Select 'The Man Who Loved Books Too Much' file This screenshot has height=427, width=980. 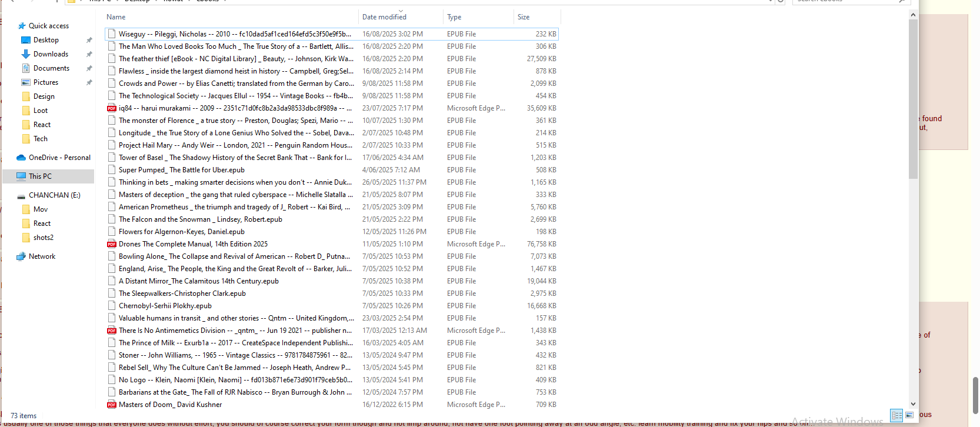click(x=236, y=46)
